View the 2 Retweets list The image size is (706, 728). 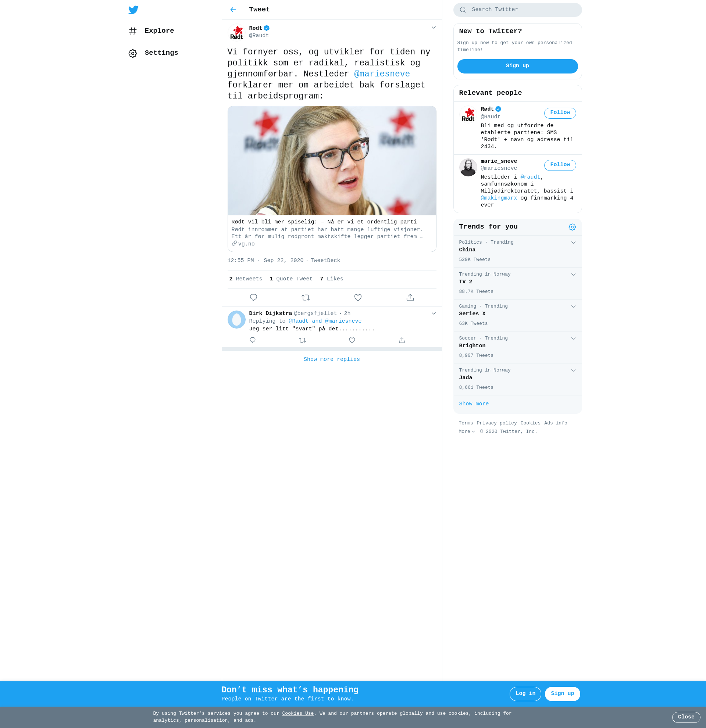246,279
